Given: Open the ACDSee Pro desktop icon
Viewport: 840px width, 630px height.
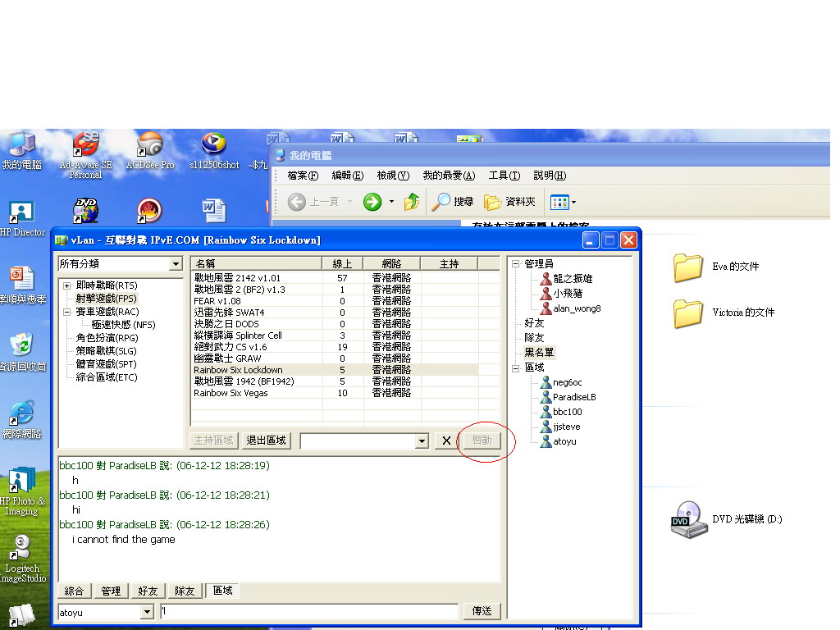Looking at the screenshot, I should coord(150,151).
